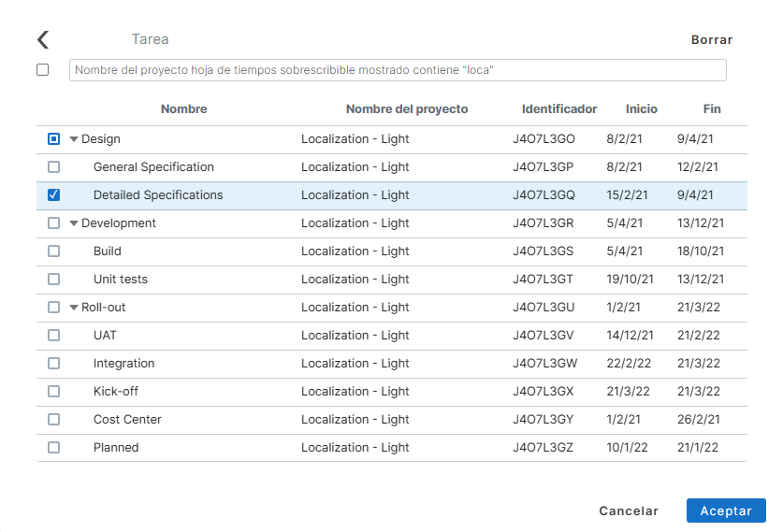The width and height of the screenshot is (783, 532).
Task: Enable the filter checkbox beside search field
Action: click(43, 69)
